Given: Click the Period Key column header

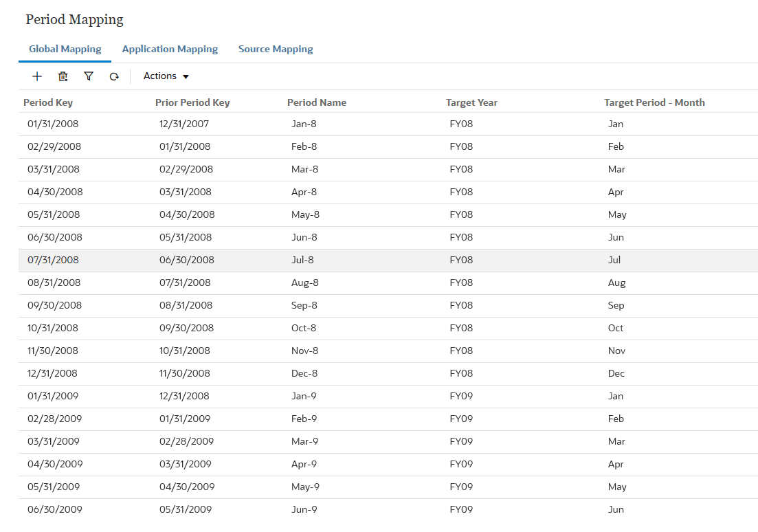Looking at the screenshot, I should point(48,102).
